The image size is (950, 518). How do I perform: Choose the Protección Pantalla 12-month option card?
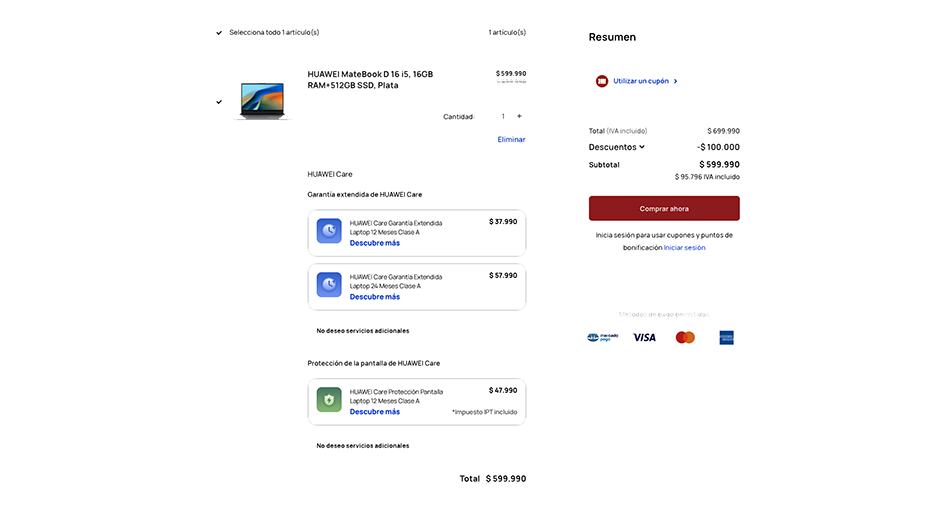pos(416,400)
